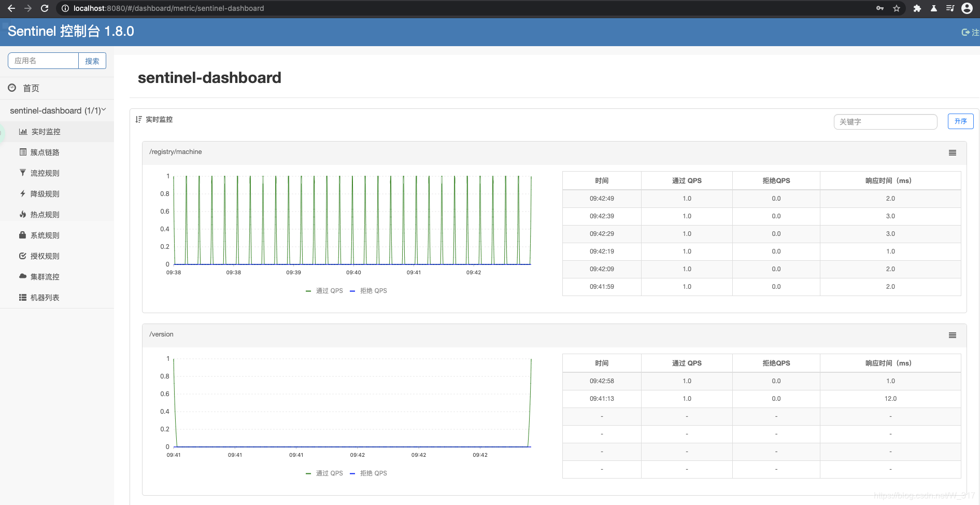Open the saved passwords key icon
Screen dimensions: 980x505
click(880, 8)
